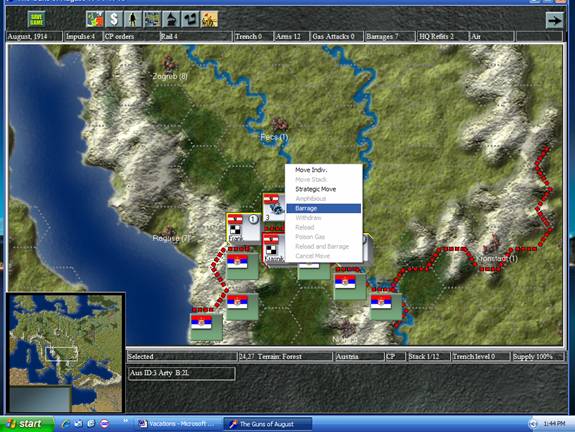575x432 pixels.
Task: Click the Rail 4 status field
Action: coord(196,37)
